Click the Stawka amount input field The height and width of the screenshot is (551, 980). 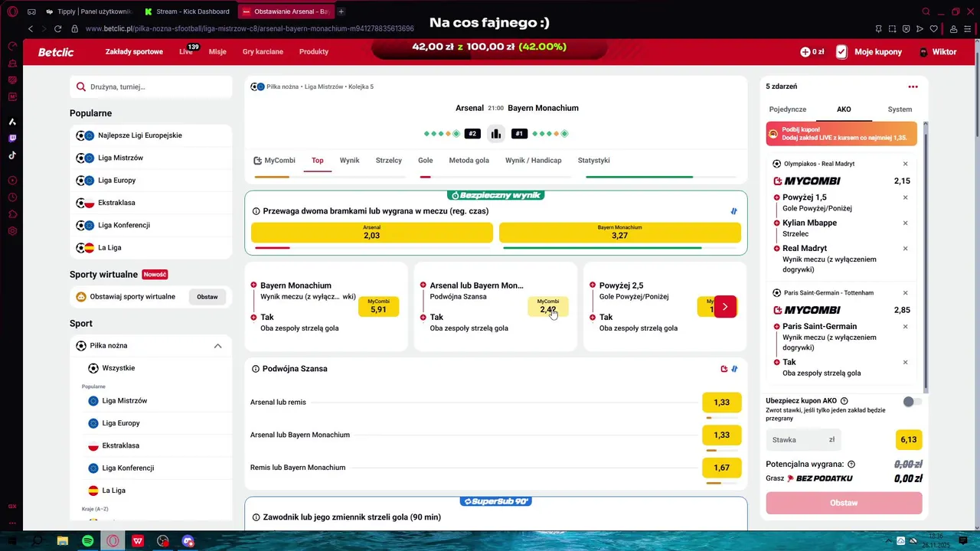[x=803, y=440]
